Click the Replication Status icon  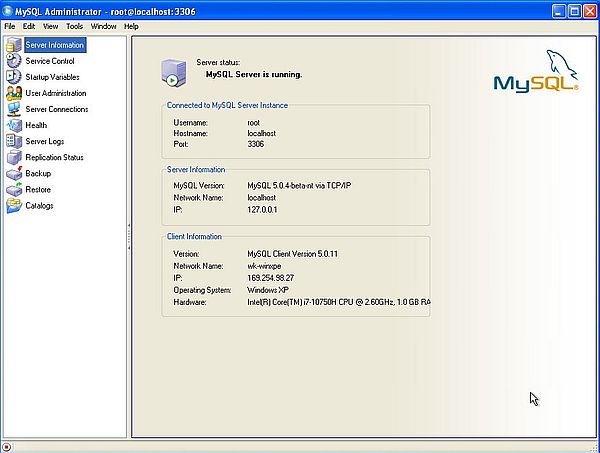pos(14,157)
